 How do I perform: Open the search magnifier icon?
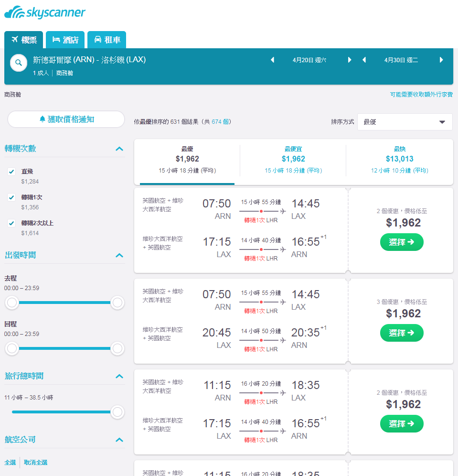[19, 63]
